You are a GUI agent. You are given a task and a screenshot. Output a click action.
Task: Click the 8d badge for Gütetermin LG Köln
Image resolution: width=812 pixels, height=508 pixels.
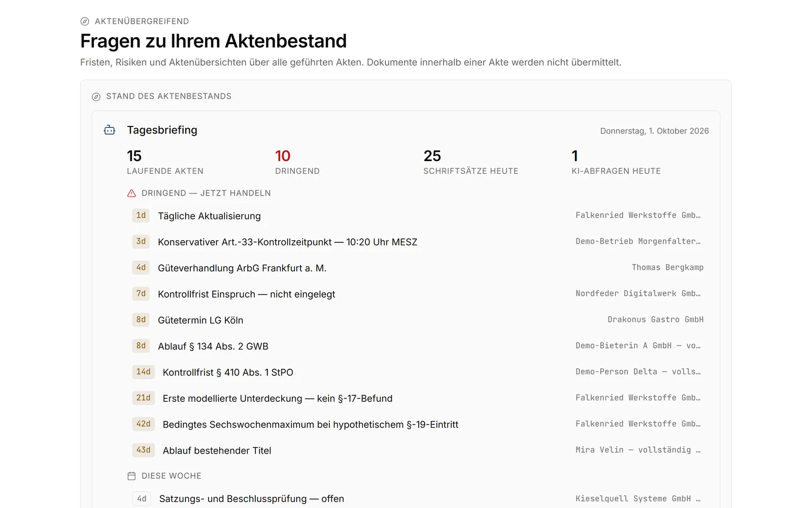pyautogui.click(x=141, y=320)
